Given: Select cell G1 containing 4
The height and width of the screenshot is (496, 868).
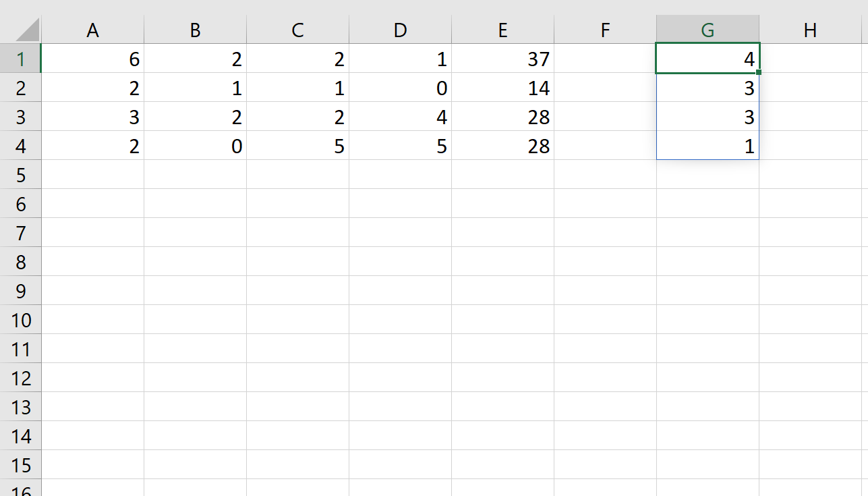Looking at the screenshot, I should (707, 59).
